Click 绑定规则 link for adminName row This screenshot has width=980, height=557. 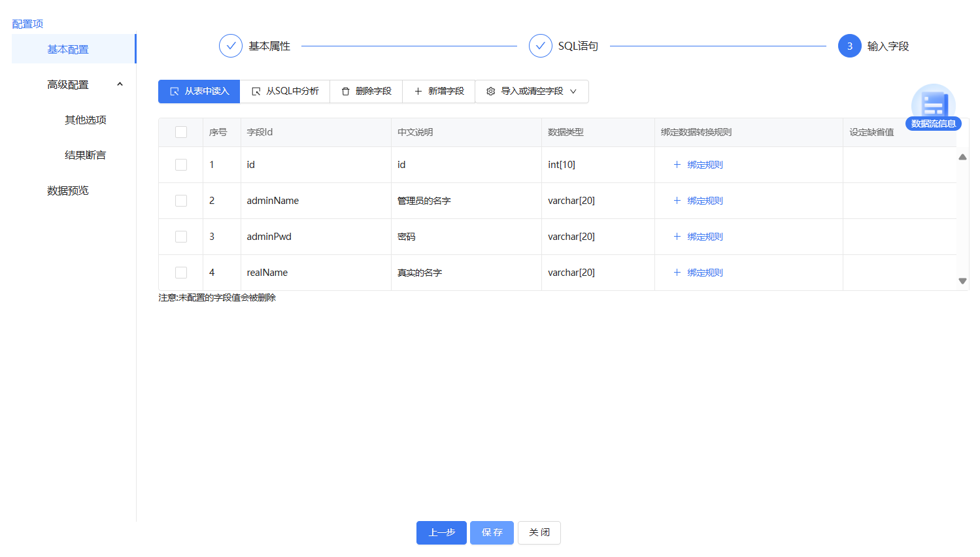tap(705, 201)
